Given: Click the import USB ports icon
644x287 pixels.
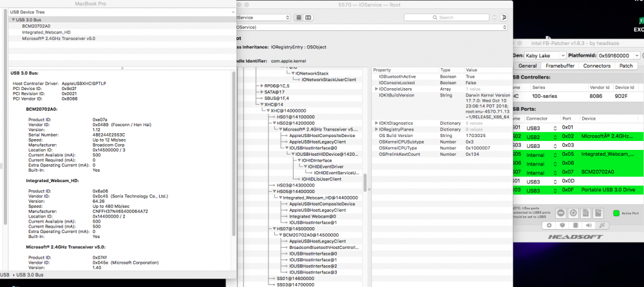Looking at the screenshot, I should click(586, 213).
